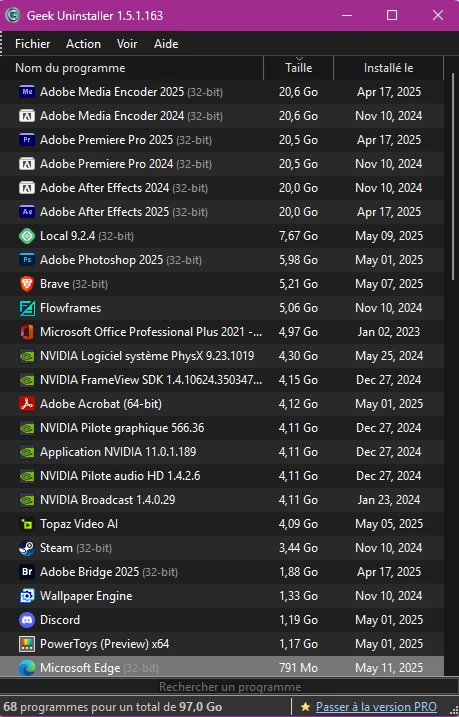Click the Wallpaper Engine icon

[x=27, y=596]
